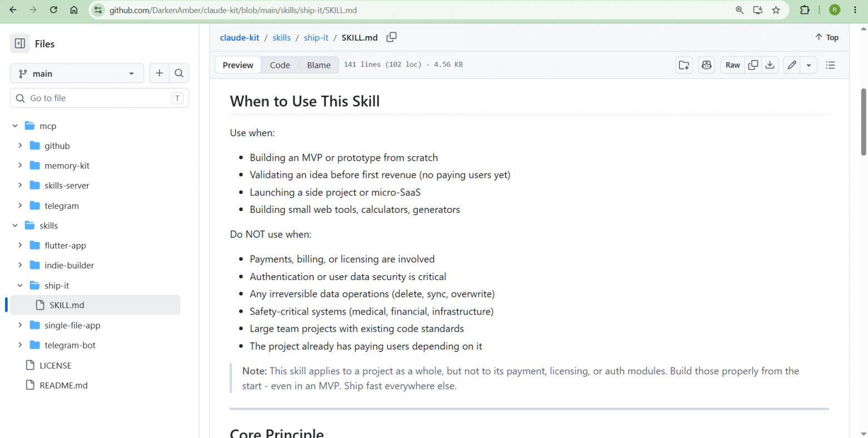868x438 pixels.
Task: Open the file in workspace icon
Action: tap(684, 65)
